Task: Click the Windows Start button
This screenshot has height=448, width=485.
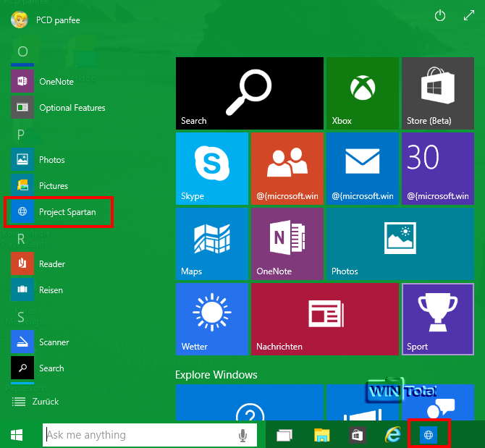Action: click(x=17, y=435)
